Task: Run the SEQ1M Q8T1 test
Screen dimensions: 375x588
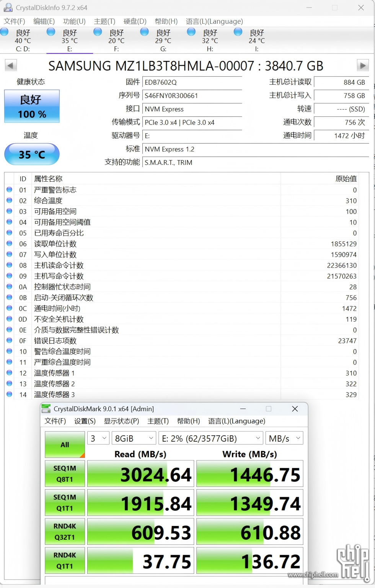Action: (65, 473)
